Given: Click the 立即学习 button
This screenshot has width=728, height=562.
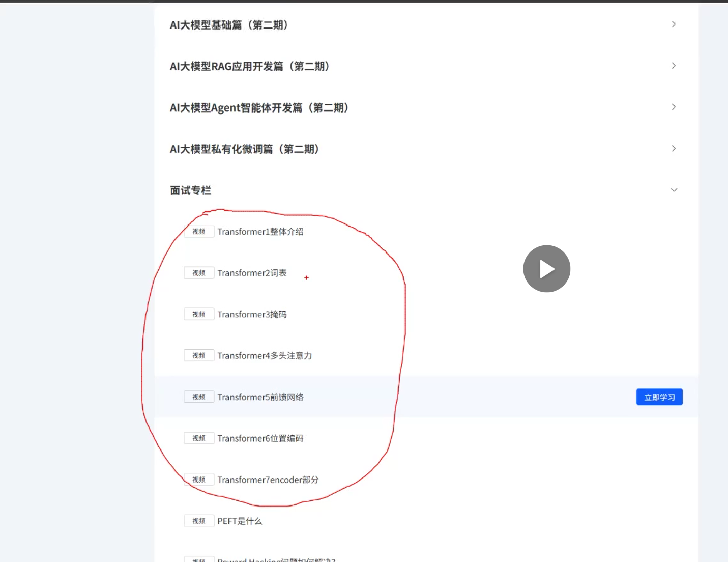Looking at the screenshot, I should point(659,397).
